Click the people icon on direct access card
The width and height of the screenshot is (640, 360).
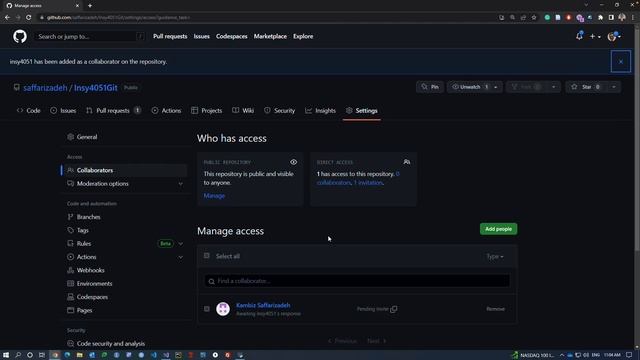point(407,162)
